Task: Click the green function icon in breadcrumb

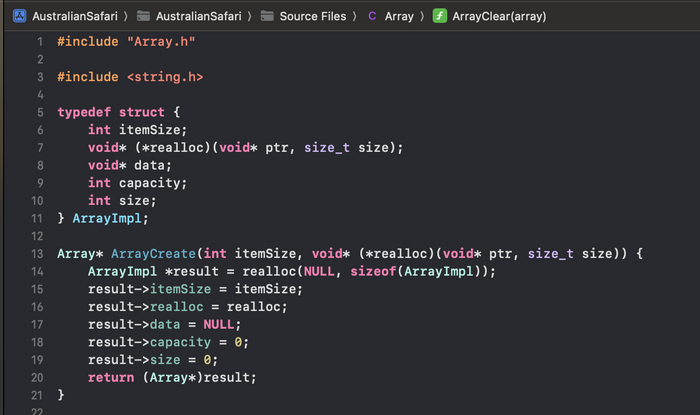Action: coord(440,16)
